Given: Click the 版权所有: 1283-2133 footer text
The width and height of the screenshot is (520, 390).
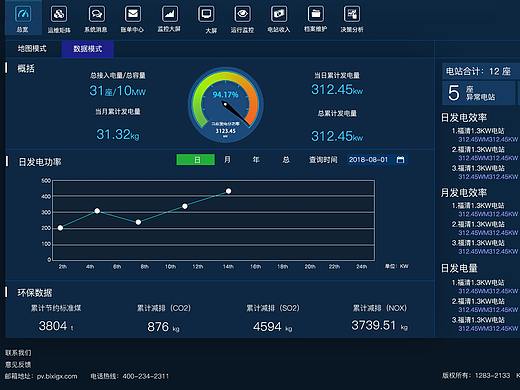Looking at the screenshot, I should pos(476,375).
